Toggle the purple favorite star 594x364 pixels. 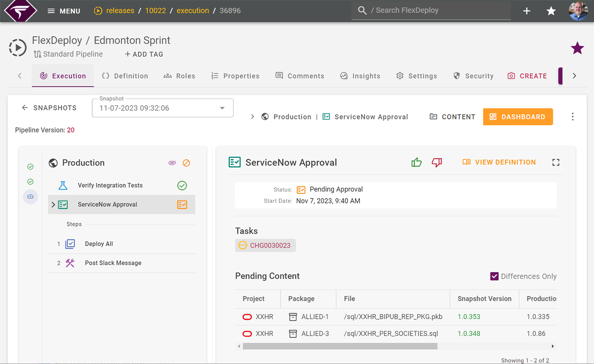pos(577,48)
